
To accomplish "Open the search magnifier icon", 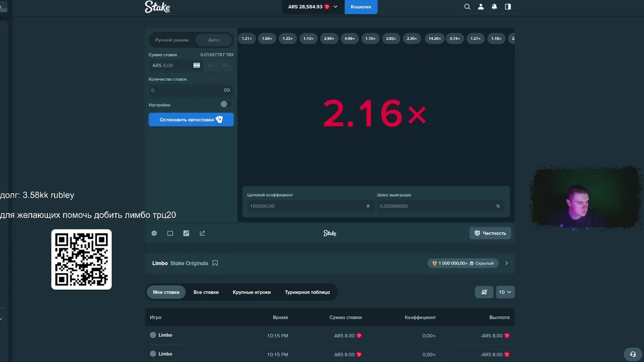I will coord(467,7).
